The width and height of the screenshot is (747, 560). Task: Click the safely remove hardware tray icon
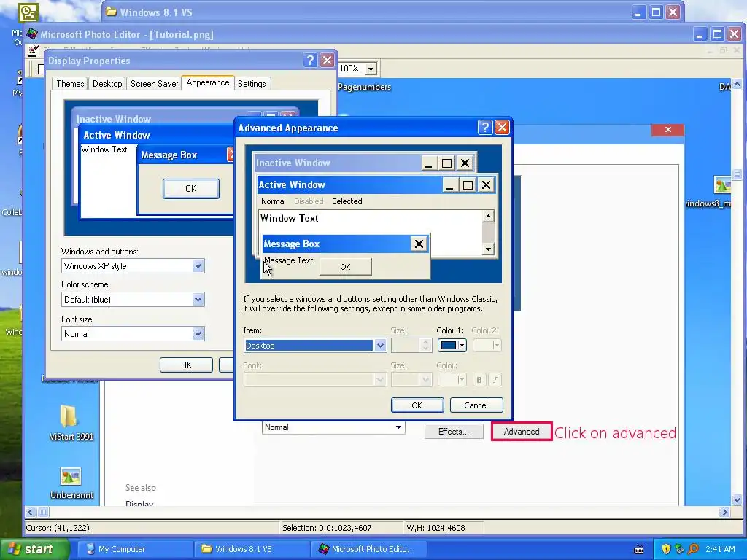pyautogui.click(x=679, y=549)
